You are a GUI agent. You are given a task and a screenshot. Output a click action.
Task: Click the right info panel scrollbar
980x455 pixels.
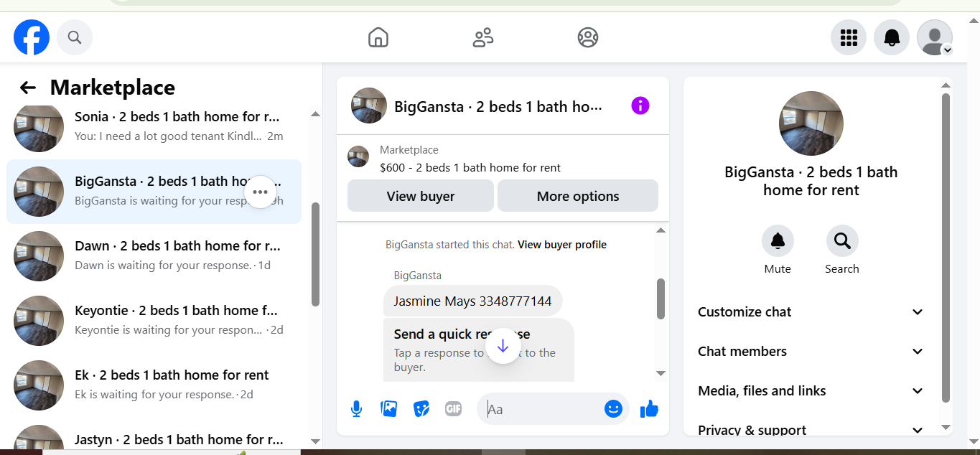[946, 248]
